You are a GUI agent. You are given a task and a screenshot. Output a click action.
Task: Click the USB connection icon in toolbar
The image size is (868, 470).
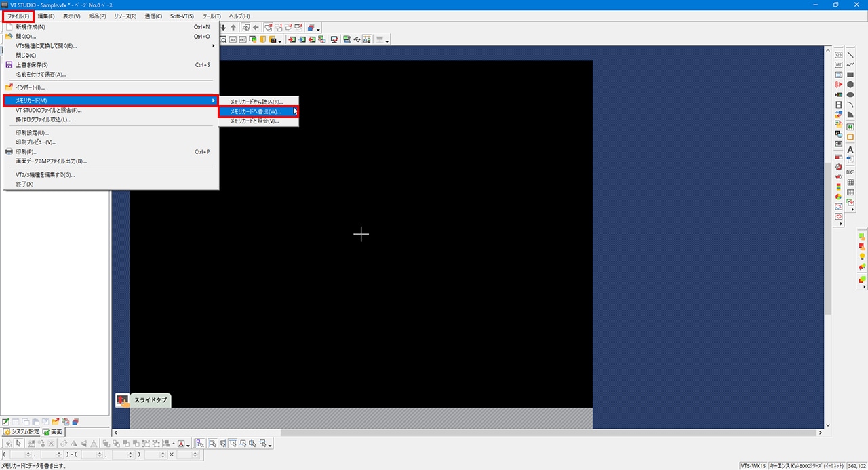[x=357, y=39]
